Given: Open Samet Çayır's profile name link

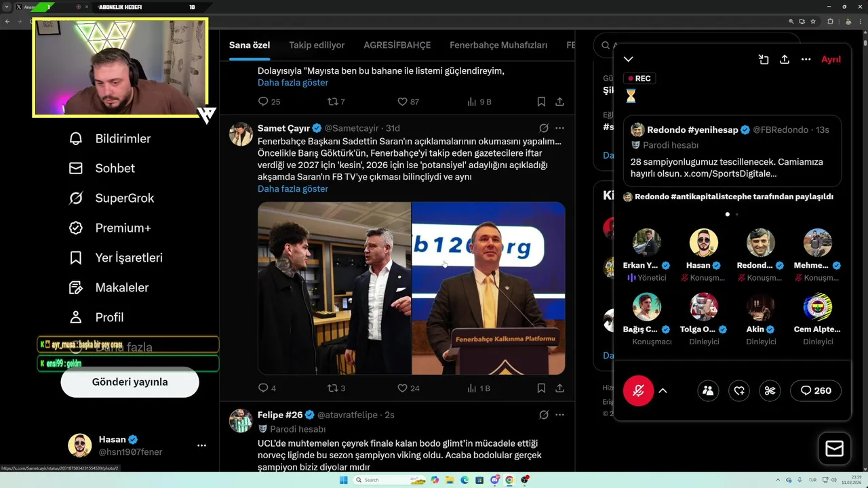Looking at the screenshot, I should 283,128.
